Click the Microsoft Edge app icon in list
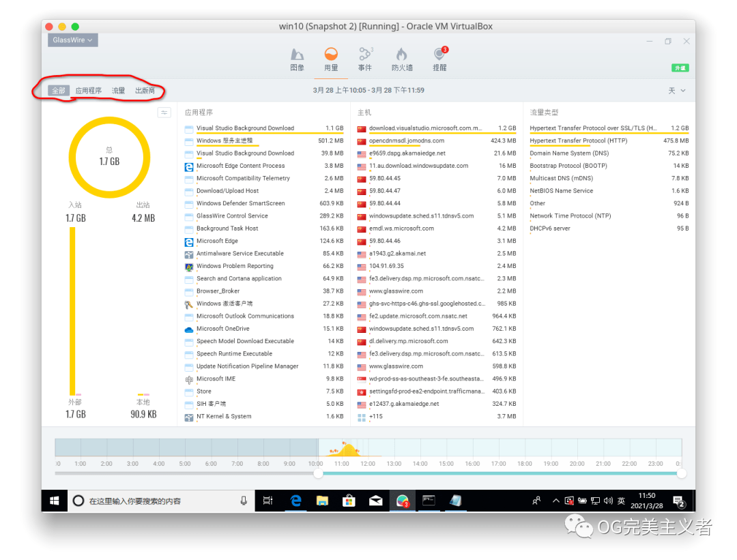The height and width of the screenshot is (560, 737). pos(189,241)
